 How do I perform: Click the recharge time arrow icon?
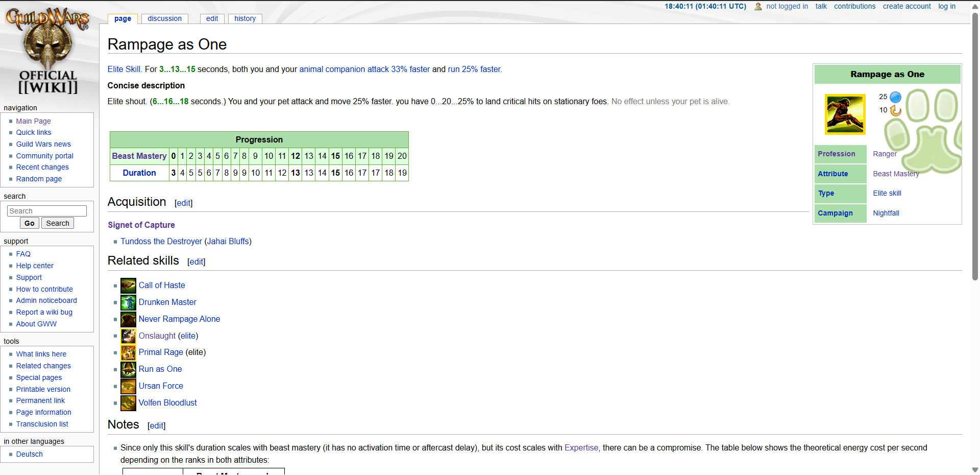point(895,110)
